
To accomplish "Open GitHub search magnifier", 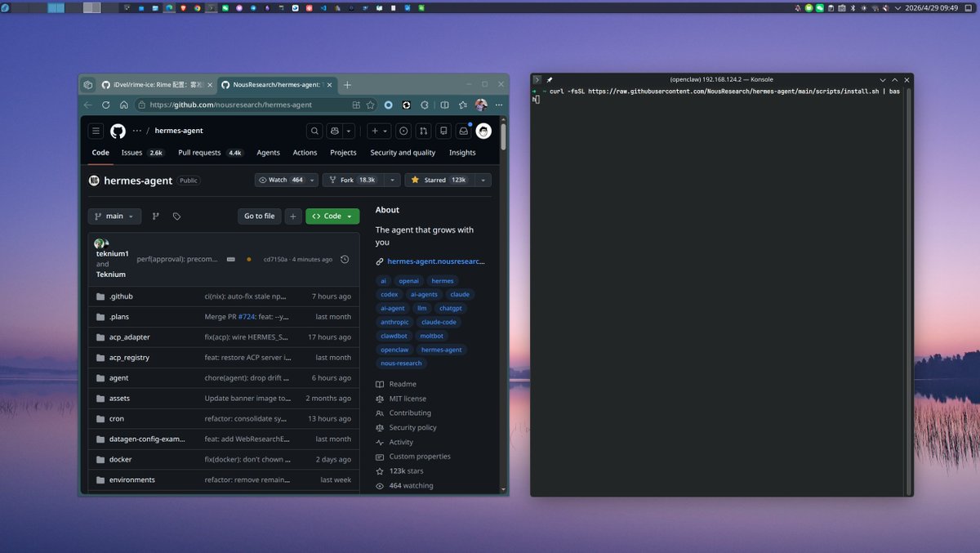I will [314, 131].
